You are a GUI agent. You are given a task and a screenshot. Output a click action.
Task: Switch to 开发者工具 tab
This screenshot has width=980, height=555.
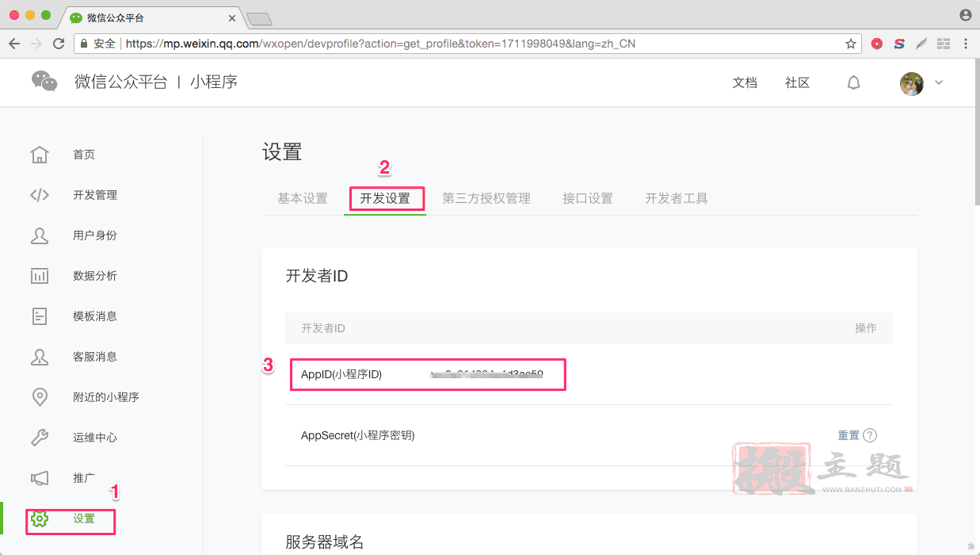point(677,198)
